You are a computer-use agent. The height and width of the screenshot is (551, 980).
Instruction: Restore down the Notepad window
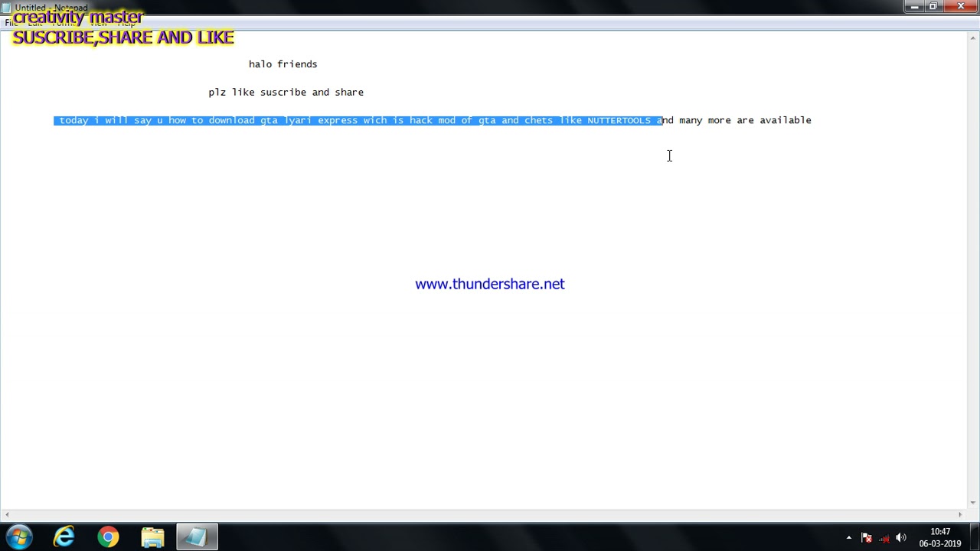[933, 7]
